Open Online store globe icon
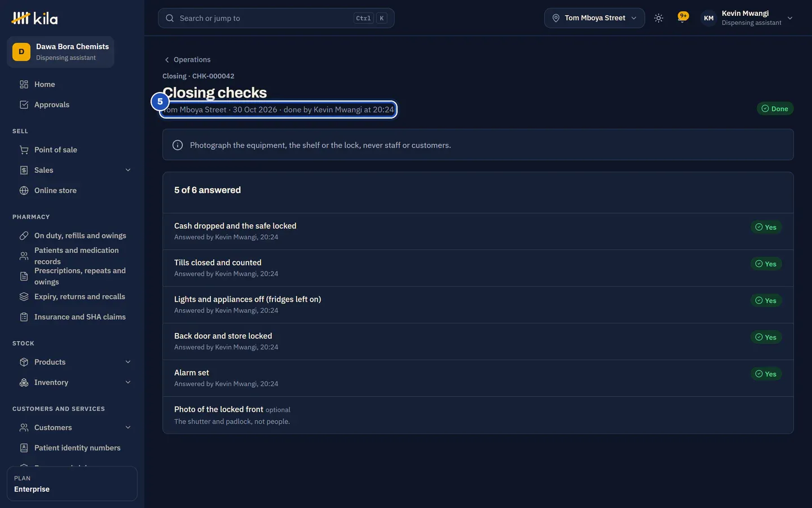 click(x=24, y=190)
